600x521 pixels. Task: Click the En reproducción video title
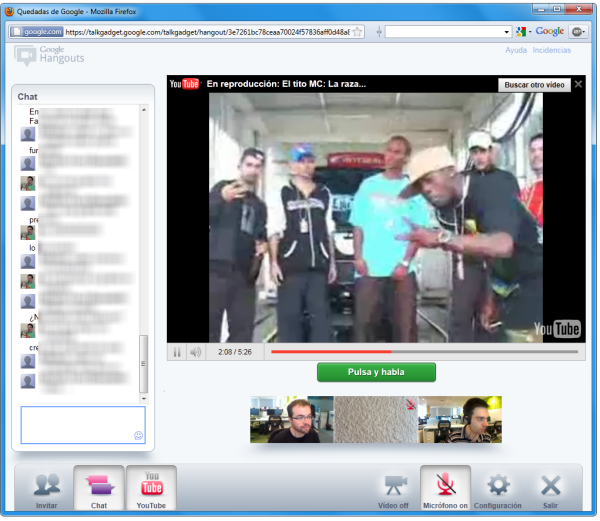(286, 84)
